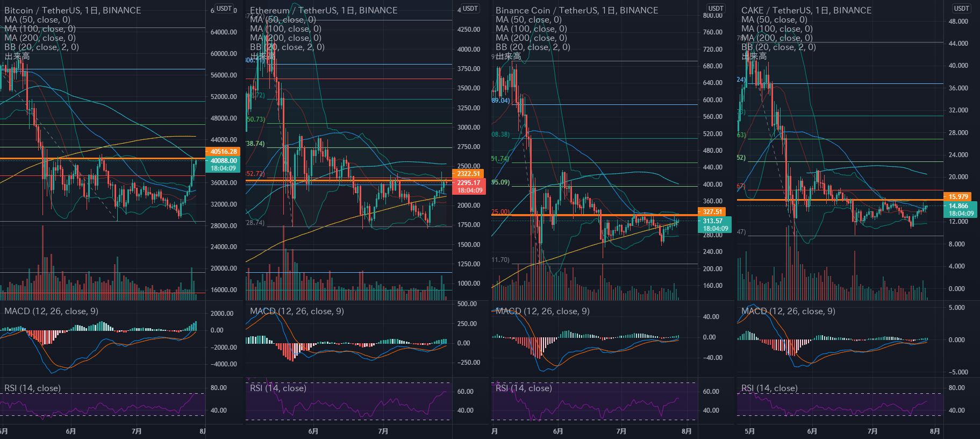Click 6月 on the Ethereum time axis

point(313,431)
